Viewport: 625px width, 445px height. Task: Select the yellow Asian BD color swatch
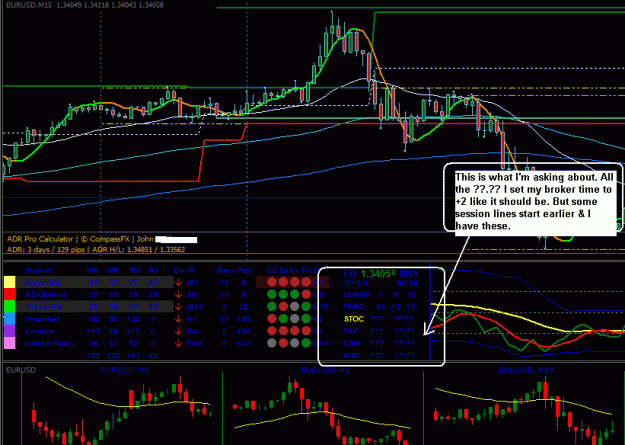pyautogui.click(x=10, y=283)
